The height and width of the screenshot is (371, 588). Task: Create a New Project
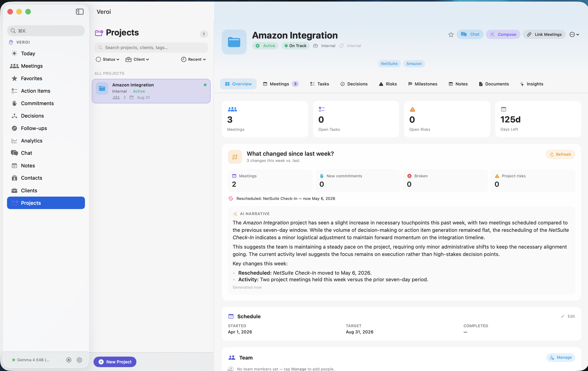(115, 362)
